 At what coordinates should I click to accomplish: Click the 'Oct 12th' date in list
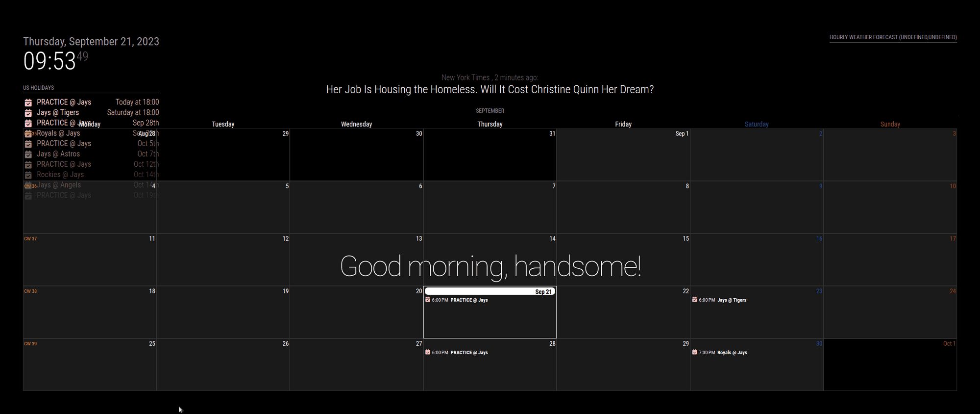146,164
